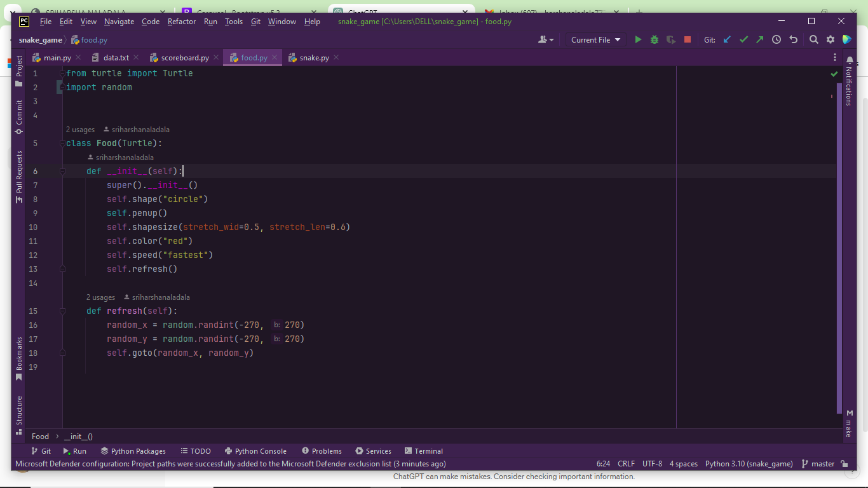The image size is (868, 488).
Task: Open the Navigate menu
Action: 119,21
